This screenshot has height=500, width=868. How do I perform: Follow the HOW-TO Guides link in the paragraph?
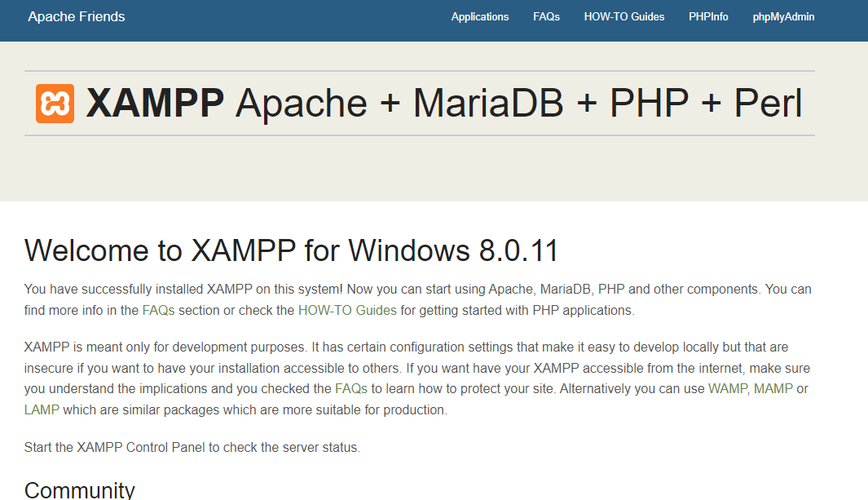click(x=347, y=311)
